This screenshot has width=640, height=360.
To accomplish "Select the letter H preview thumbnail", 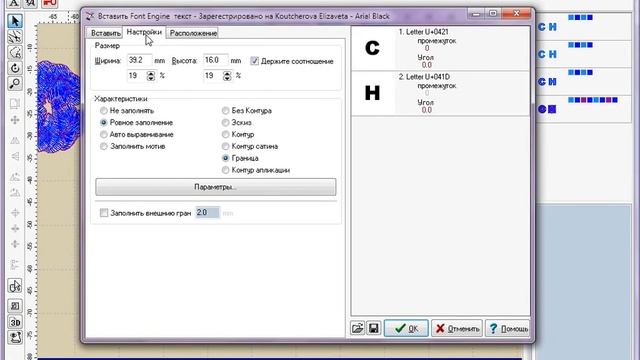I will (x=373, y=93).
